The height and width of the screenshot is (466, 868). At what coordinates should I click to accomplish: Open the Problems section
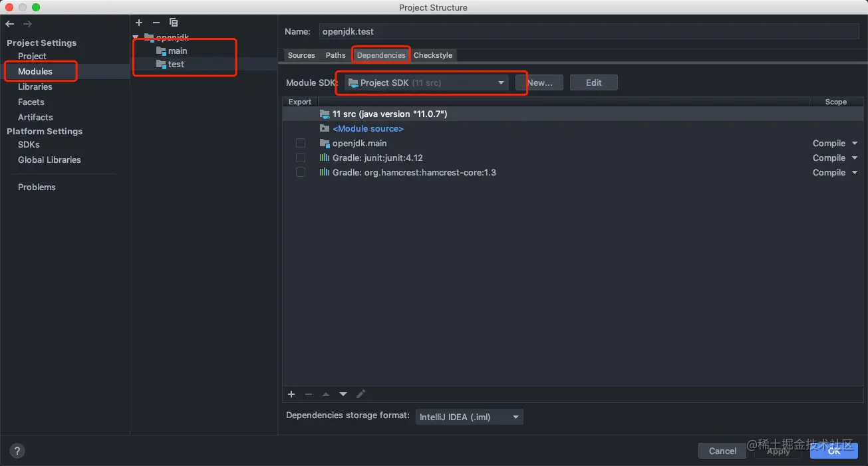(37, 187)
